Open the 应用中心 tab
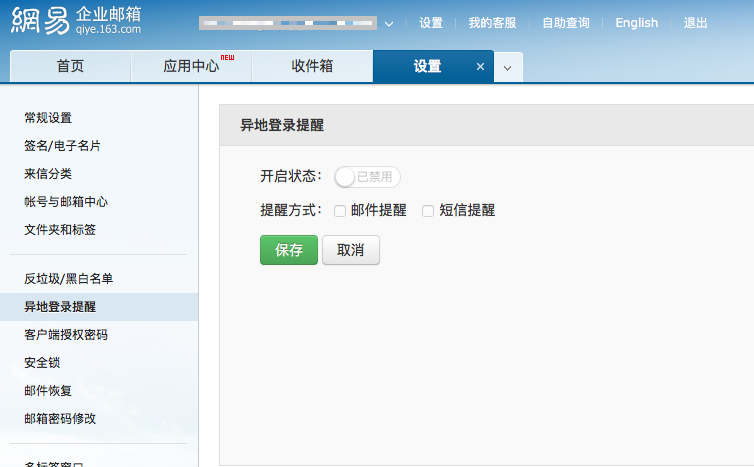Screen dimensions: 754x467 (x=191, y=67)
